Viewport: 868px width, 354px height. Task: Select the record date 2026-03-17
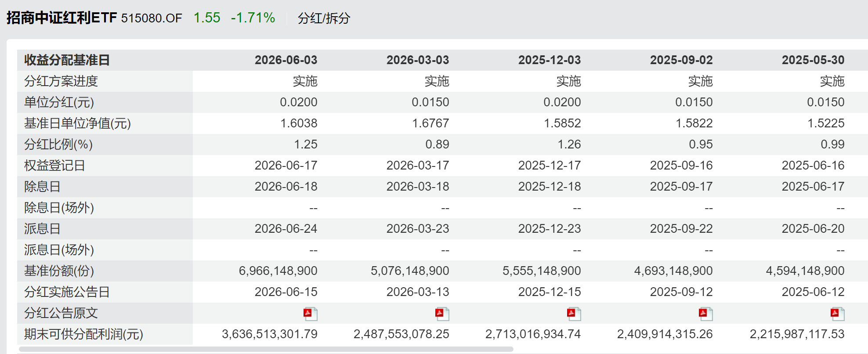(418, 166)
